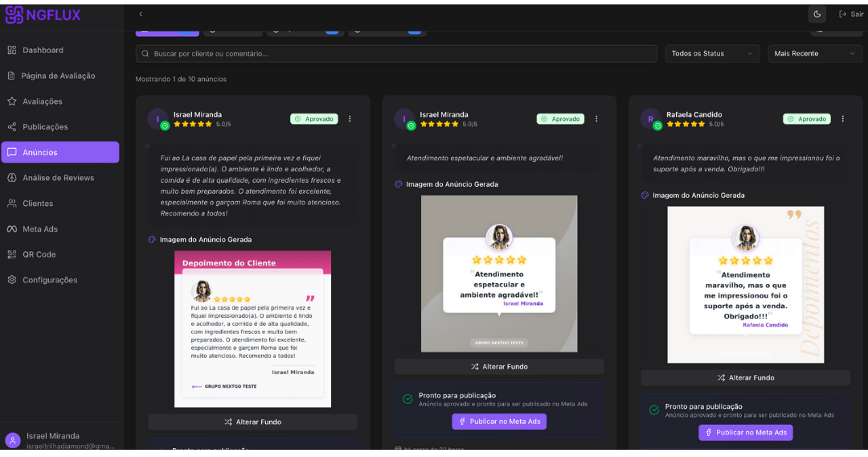Expand the Todos os Status dropdown
The height and width of the screenshot is (457, 868).
click(712, 54)
